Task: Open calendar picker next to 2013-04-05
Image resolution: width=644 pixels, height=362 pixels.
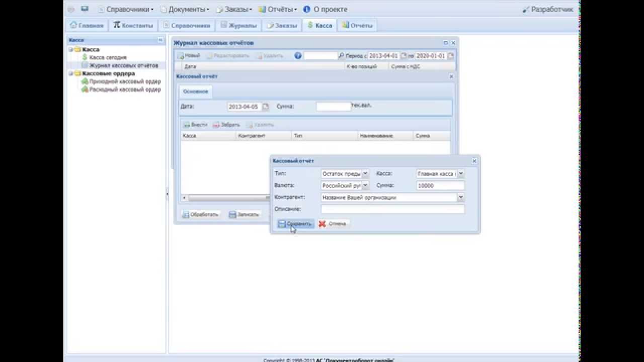Action: point(266,107)
